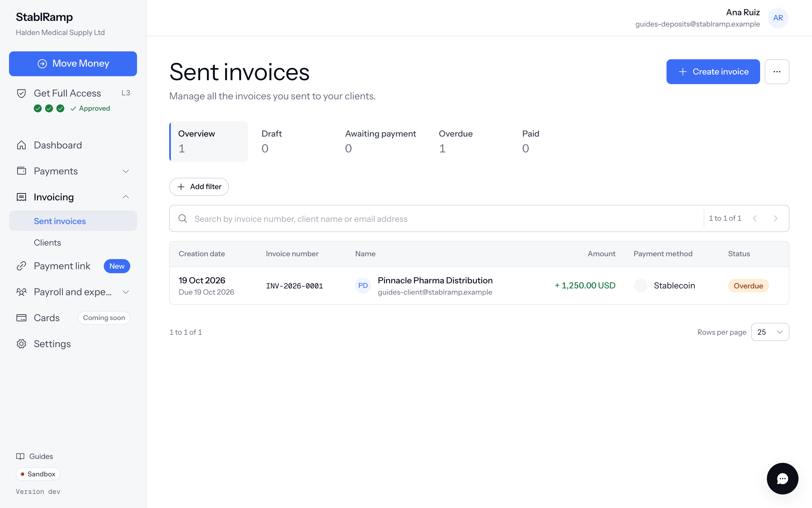Click the Overdue status badge
This screenshot has width=812, height=508.
coord(748,286)
